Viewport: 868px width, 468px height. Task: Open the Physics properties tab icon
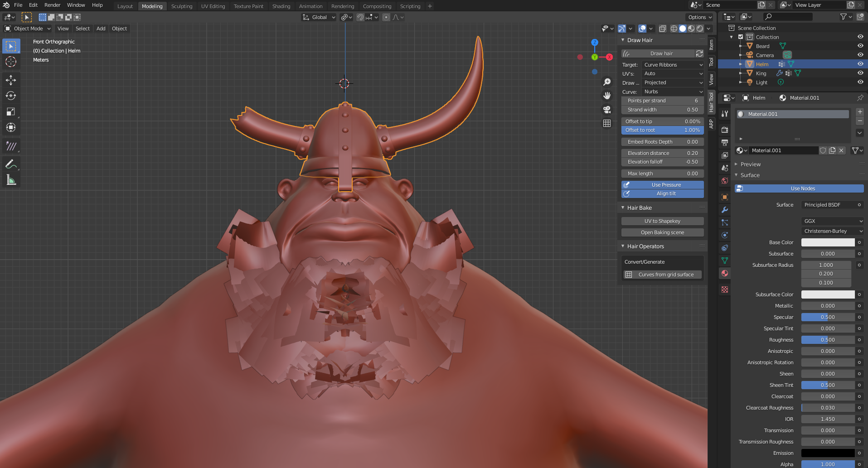pyautogui.click(x=725, y=235)
